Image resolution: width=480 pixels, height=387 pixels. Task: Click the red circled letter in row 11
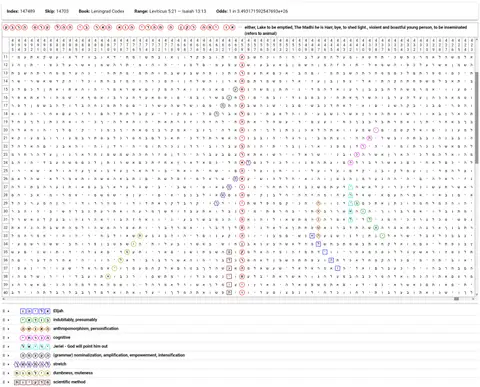tap(242, 57)
